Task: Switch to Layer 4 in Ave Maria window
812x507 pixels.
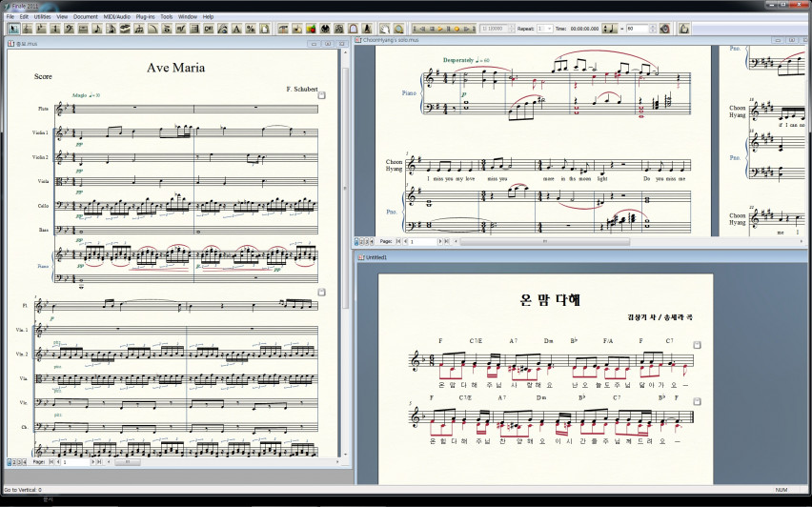Action: pyautogui.click(x=25, y=461)
